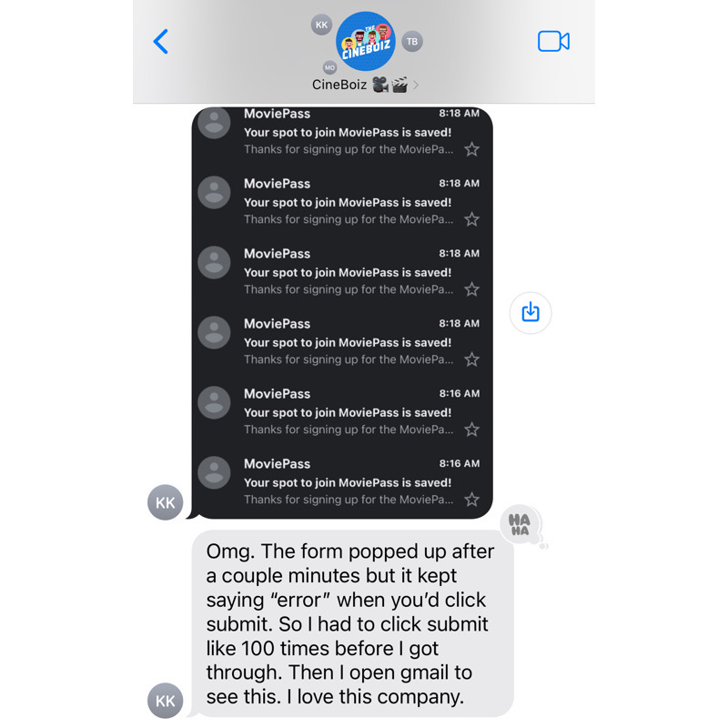The width and height of the screenshot is (728, 728).
Task: Star the bottom 8:16 AM MoviePass email
Action: tap(471, 500)
